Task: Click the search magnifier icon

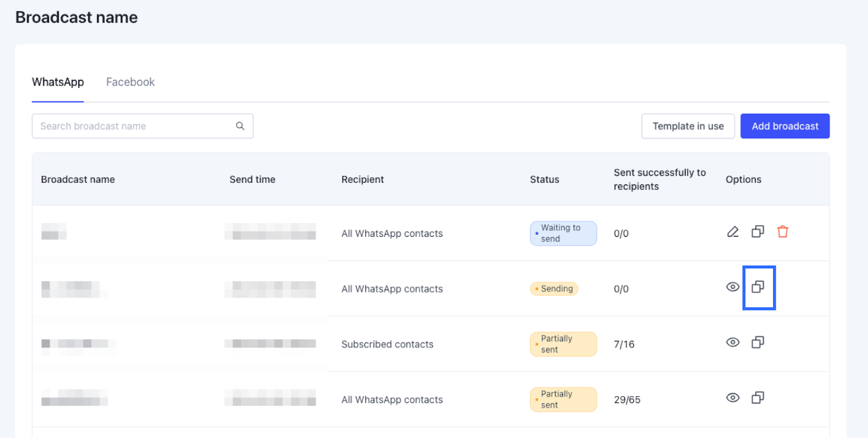Action: tap(240, 126)
